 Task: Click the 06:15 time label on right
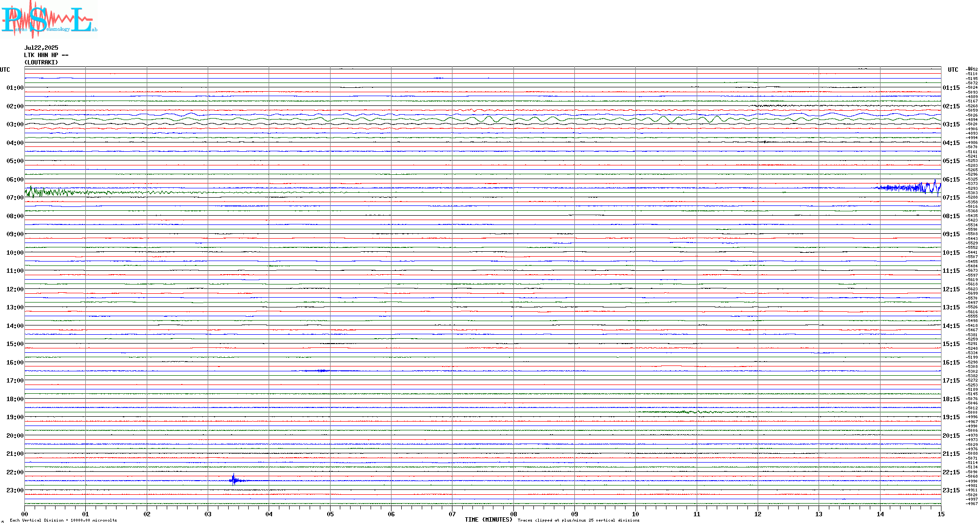951,180
